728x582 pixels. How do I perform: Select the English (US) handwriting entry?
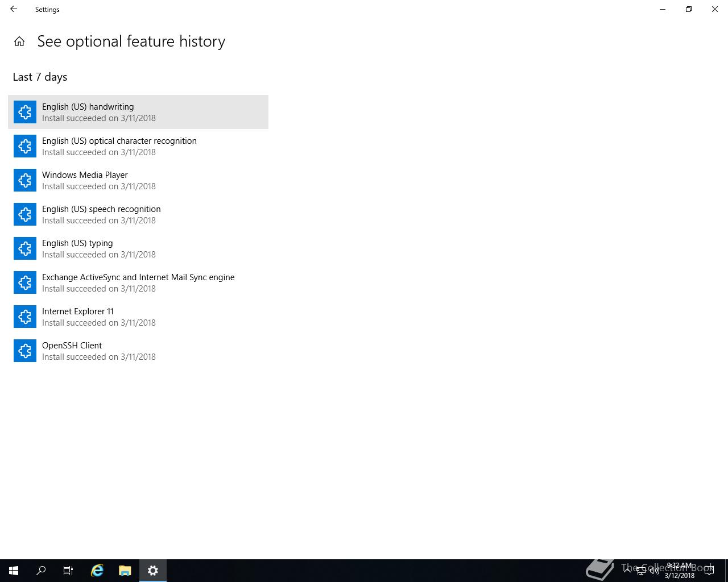coord(138,112)
